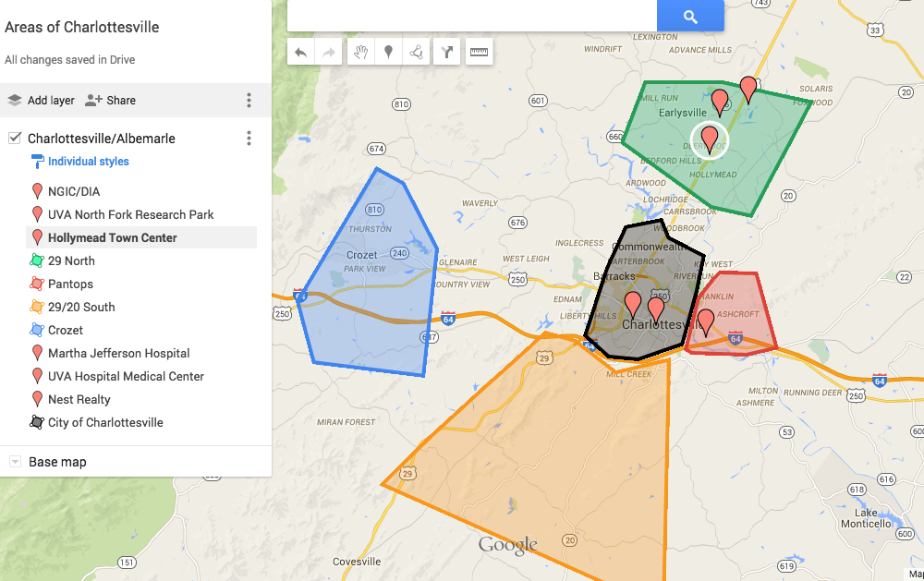Click the Undo arrow icon
Screen dimensions: 924x581
300,51
